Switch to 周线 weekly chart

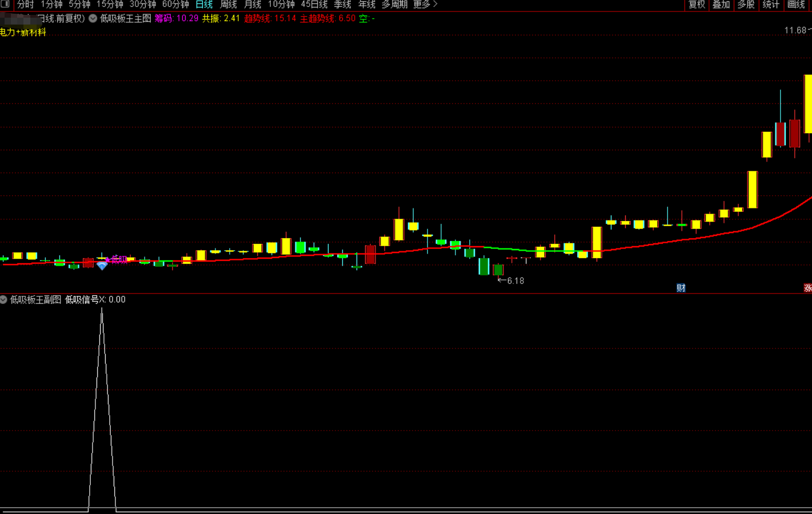(x=229, y=5)
